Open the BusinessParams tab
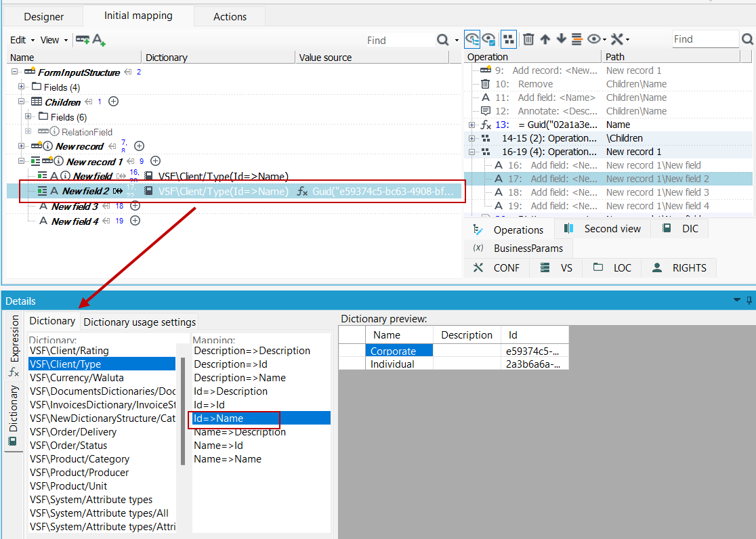The height and width of the screenshot is (539, 756). [x=519, y=249]
